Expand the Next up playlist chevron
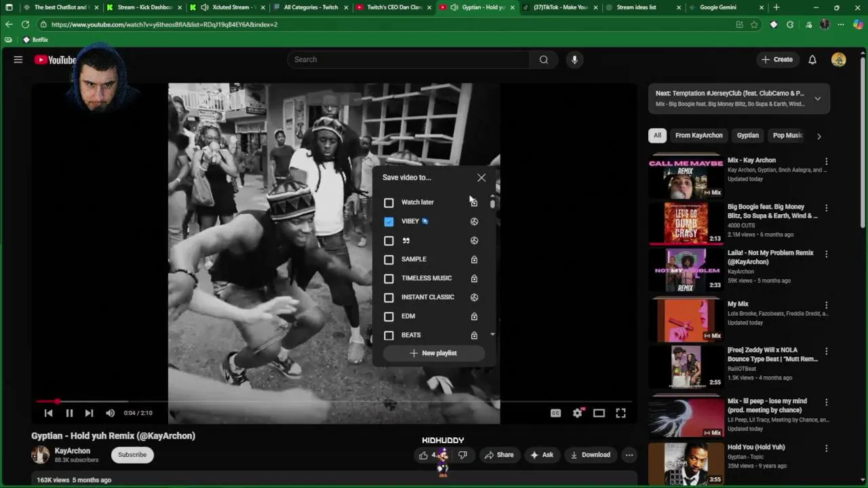This screenshot has width=868, height=488. click(x=818, y=99)
